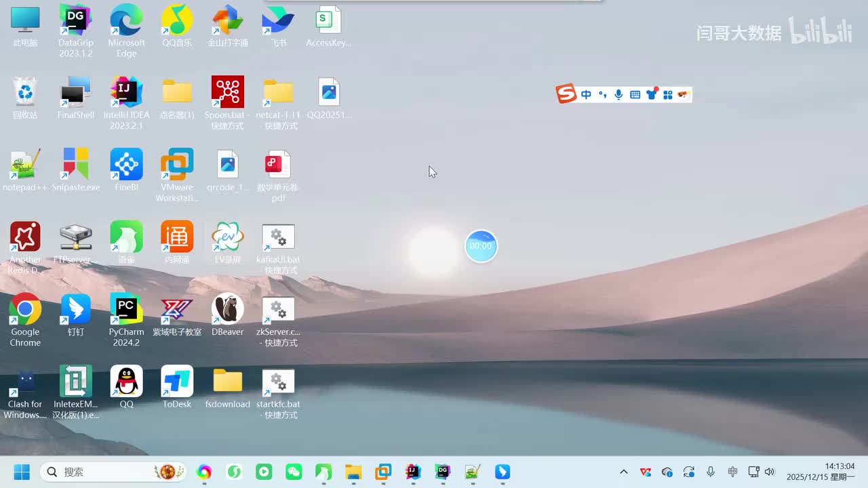This screenshot has width=868, height=488.
Task: Click the system tray microphone icon
Action: coord(711,472)
